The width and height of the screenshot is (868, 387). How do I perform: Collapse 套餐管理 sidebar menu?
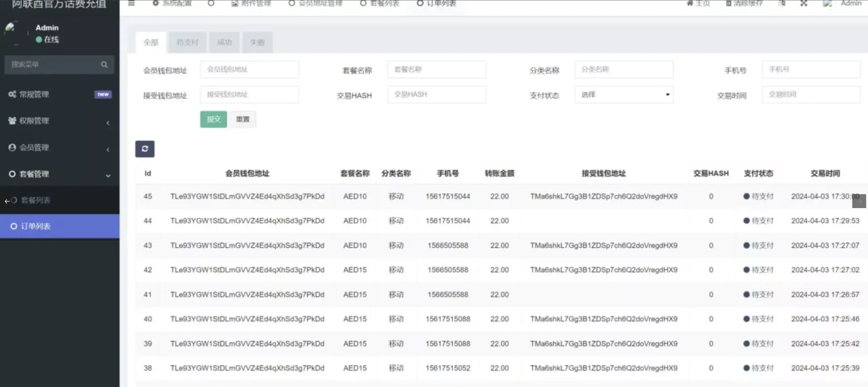tap(34, 174)
